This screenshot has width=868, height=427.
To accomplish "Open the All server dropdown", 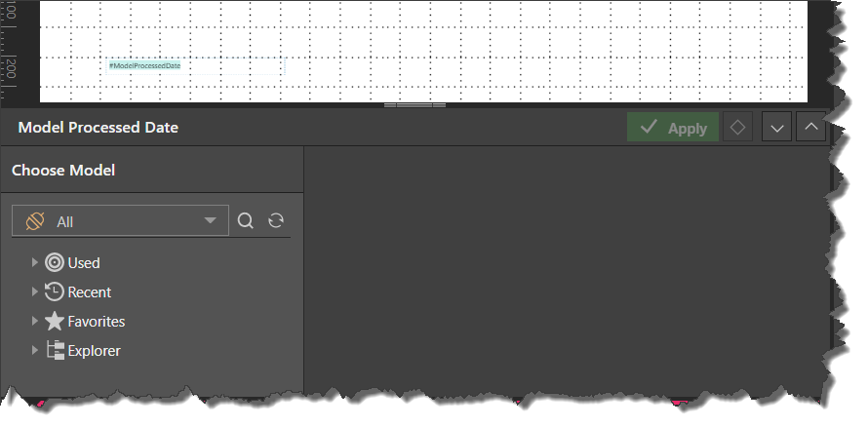I will 120,221.
